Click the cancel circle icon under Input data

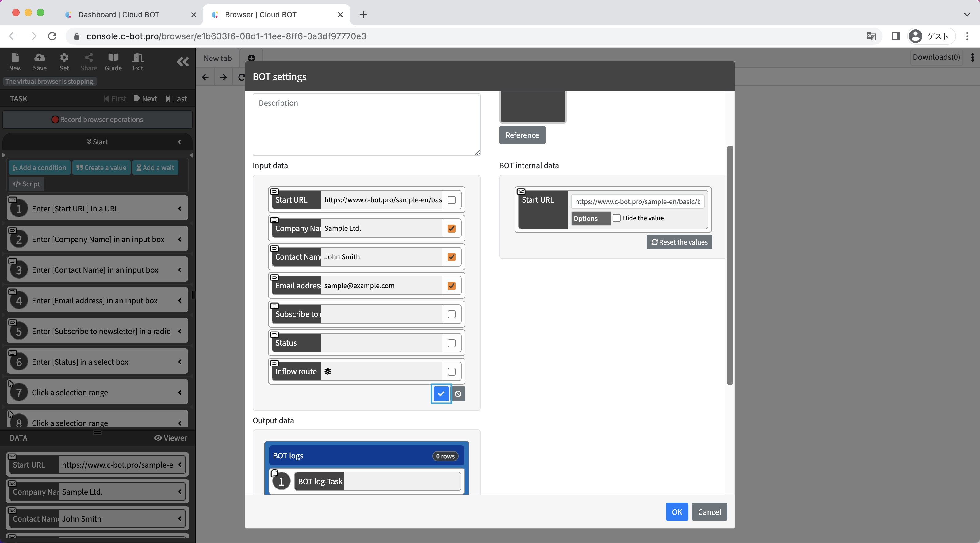click(458, 393)
